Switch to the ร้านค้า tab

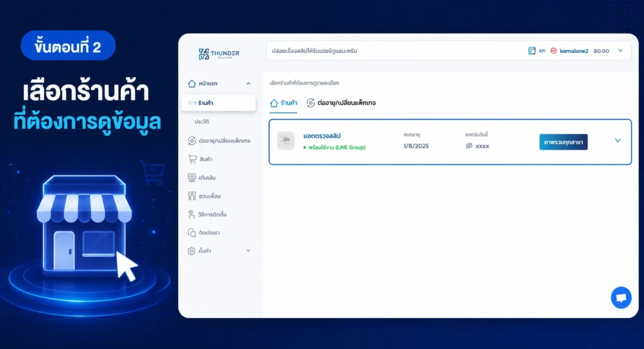[284, 103]
